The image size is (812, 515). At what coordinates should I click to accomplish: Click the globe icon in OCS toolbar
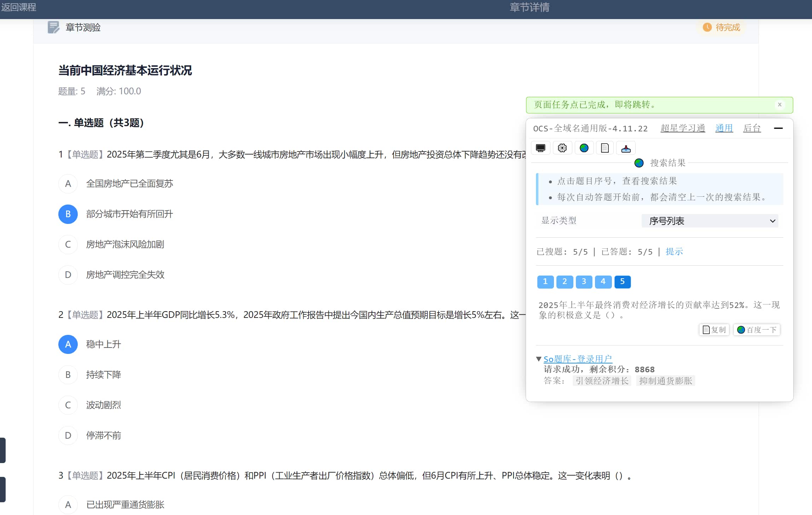(x=584, y=148)
